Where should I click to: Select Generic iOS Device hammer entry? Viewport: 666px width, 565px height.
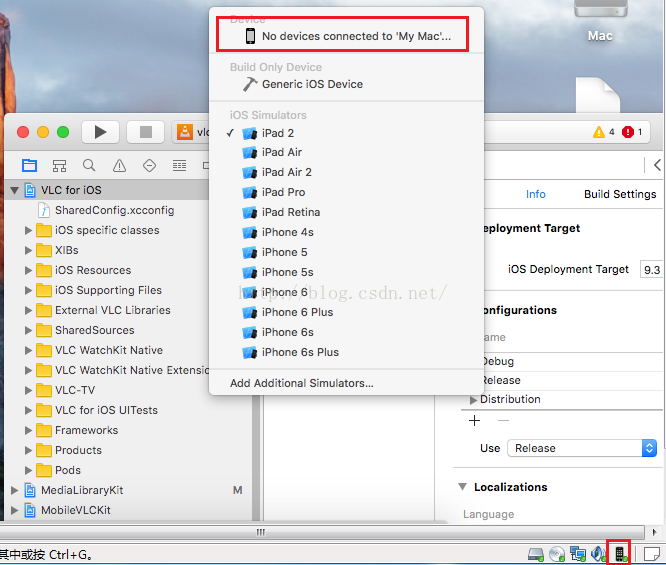click(346, 84)
